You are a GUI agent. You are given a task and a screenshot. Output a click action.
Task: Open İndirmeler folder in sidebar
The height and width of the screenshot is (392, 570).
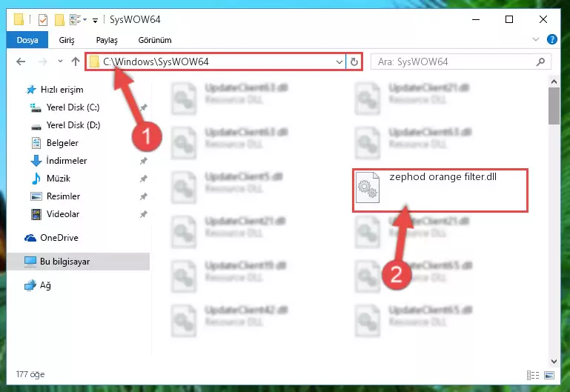67,161
